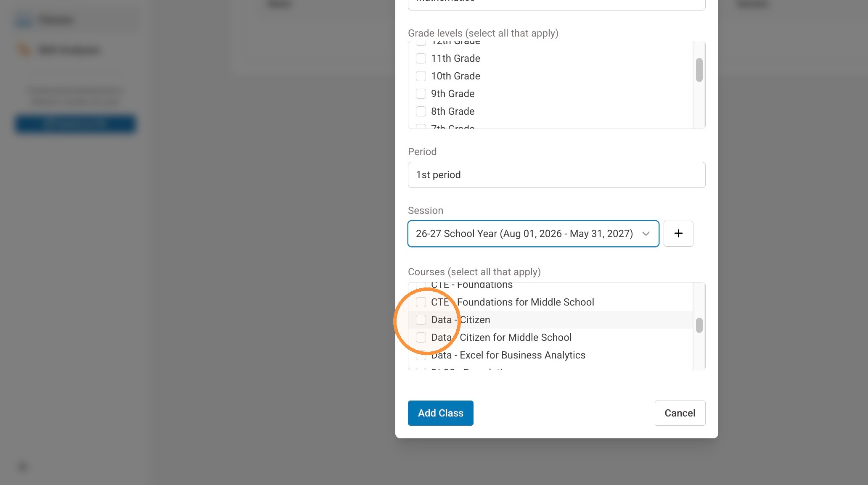Tick Data - Excel for Business Analytics
The width and height of the screenshot is (868, 485).
coord(421,355)
